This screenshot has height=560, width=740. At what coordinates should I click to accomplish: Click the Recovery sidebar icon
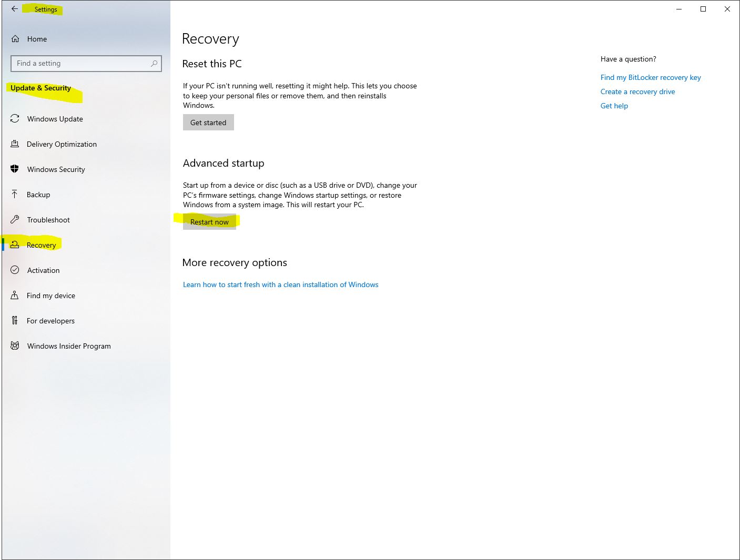(15, 245)
